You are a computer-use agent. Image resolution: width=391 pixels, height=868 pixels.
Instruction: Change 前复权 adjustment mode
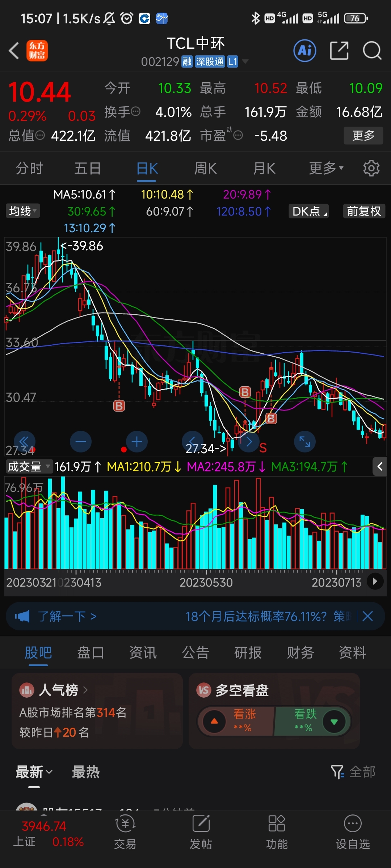pos(364,211)
